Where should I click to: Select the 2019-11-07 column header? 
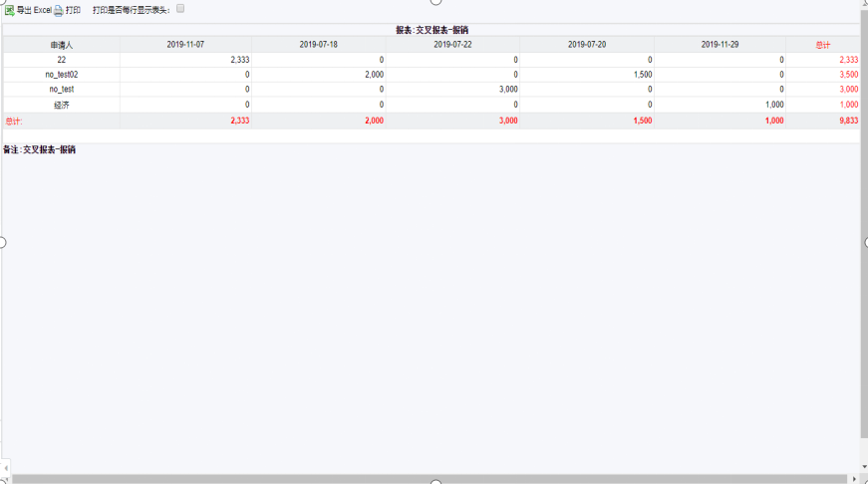pos(185,45)
